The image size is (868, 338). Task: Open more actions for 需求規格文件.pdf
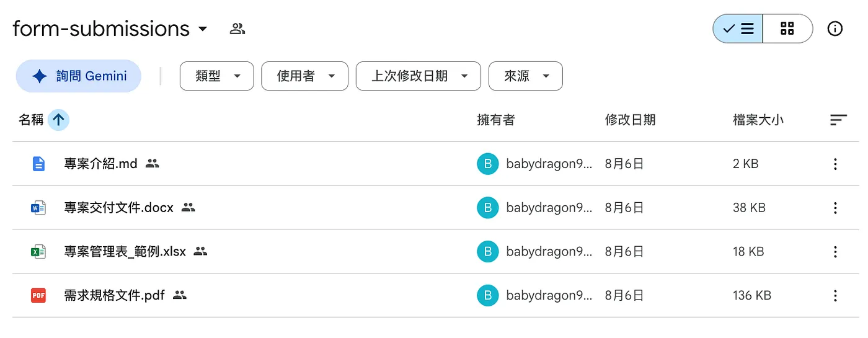tap(835, 295)
